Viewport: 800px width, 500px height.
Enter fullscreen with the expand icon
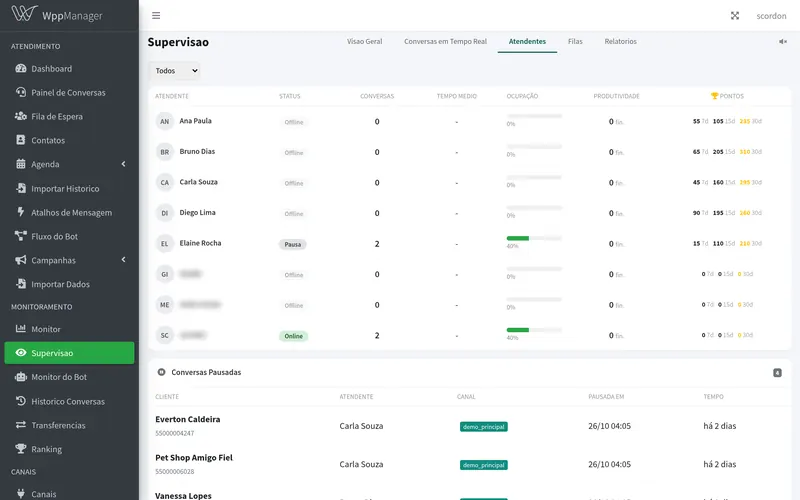pos(735,16)
